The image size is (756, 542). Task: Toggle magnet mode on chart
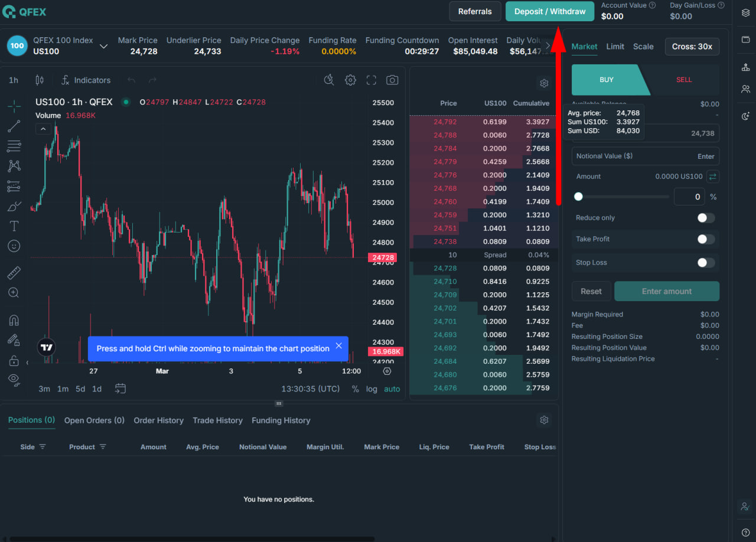(x=14, y=320)
